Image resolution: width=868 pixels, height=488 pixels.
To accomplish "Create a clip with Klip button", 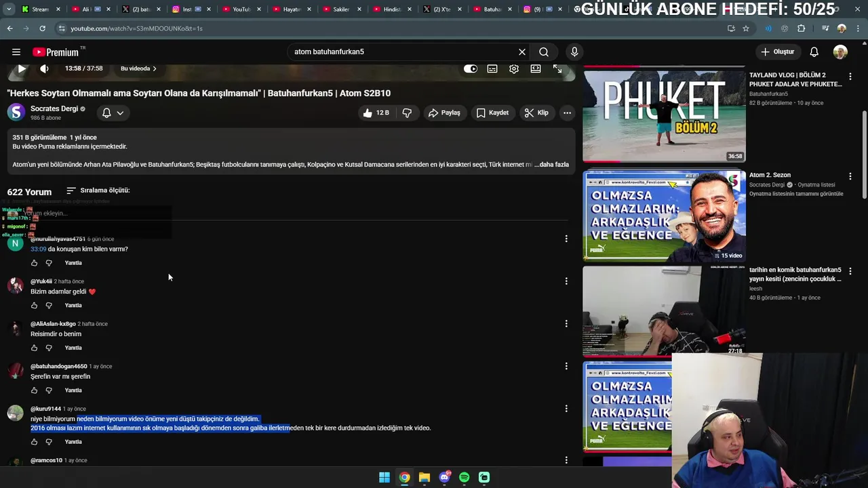I will [536, 113].
